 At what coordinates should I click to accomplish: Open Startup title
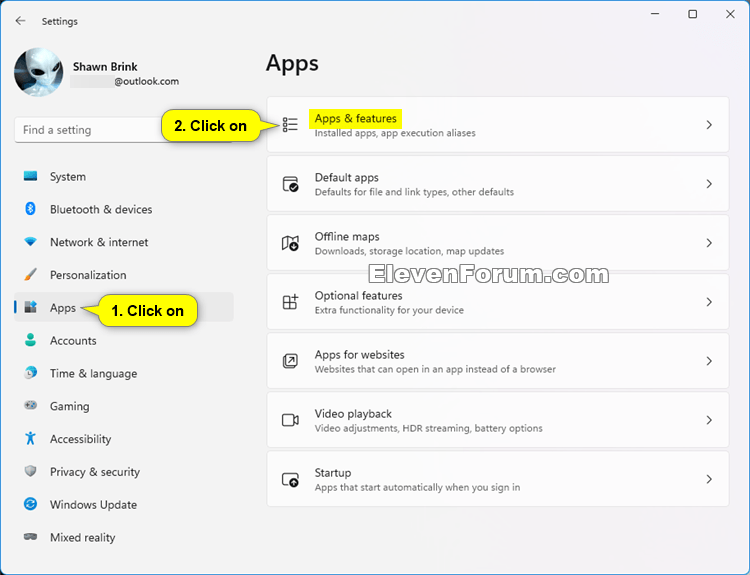pos(332,473)
